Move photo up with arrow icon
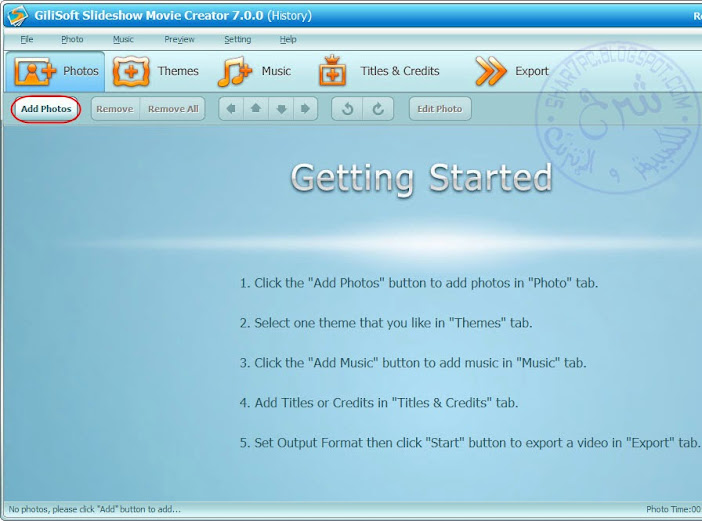Screen dimensions: 702x521 click(256, 109)
